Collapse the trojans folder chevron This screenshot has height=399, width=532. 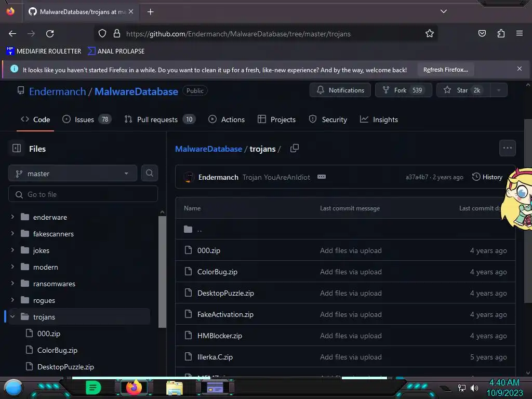point(12,316)
